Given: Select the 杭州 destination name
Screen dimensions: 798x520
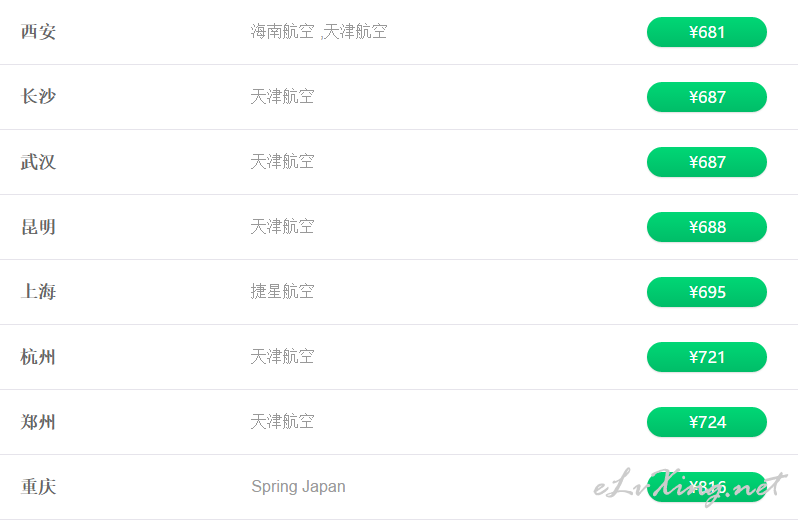Looking at the screenshot, I should coord(38,357).
